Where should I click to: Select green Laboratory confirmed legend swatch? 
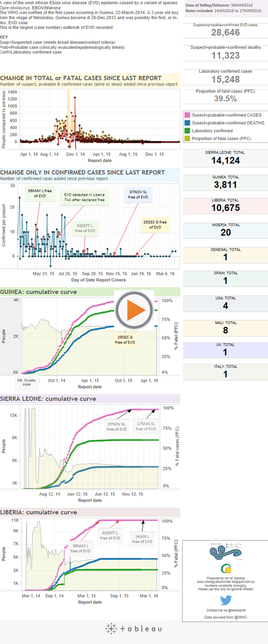[187, 131]
